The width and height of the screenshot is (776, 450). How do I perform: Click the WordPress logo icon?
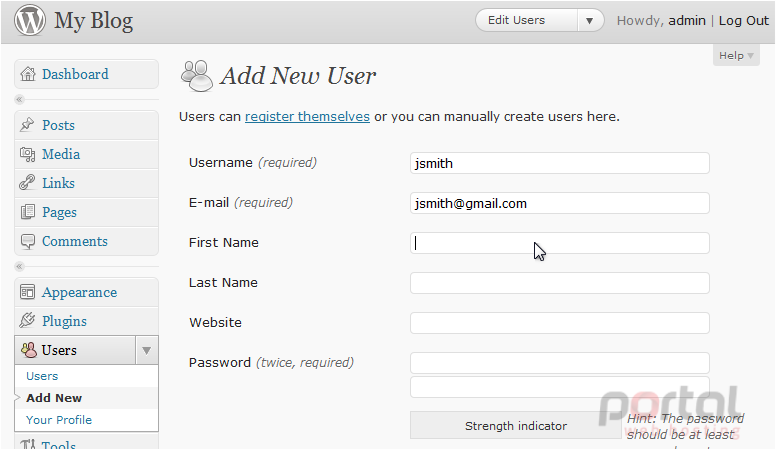pyautogui.click(x=30, y=20)
